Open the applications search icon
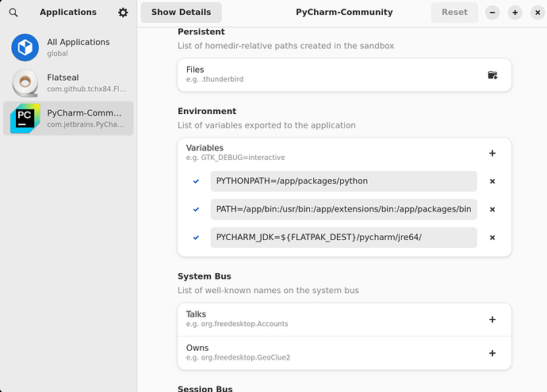Screen dimensions: 547x392 [x=13, y=13]
